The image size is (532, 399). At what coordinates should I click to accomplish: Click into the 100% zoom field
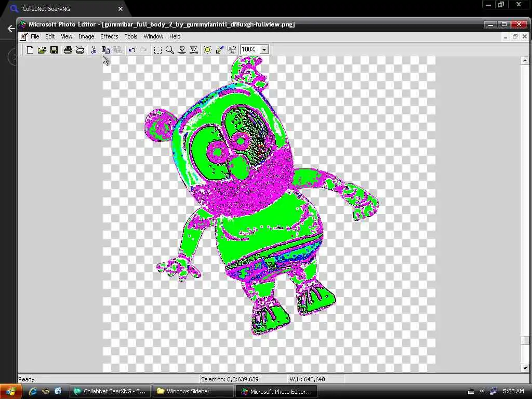(x=250, y=49)
